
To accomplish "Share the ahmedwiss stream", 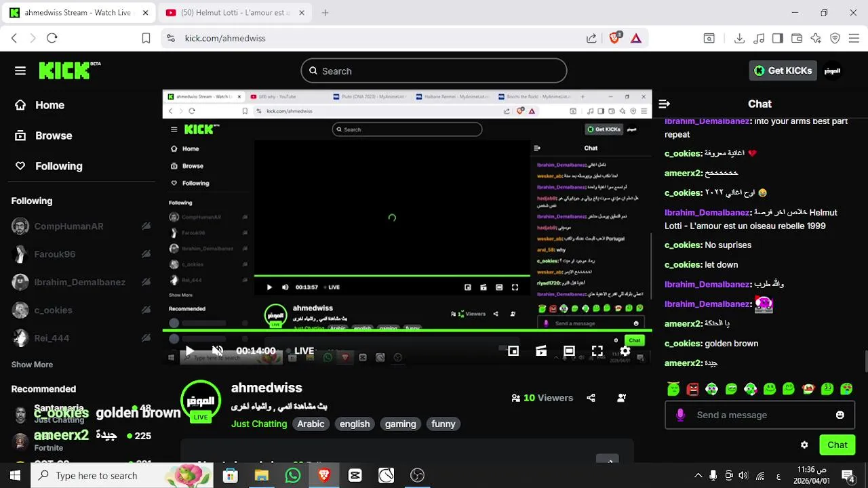I will (591, 398).
